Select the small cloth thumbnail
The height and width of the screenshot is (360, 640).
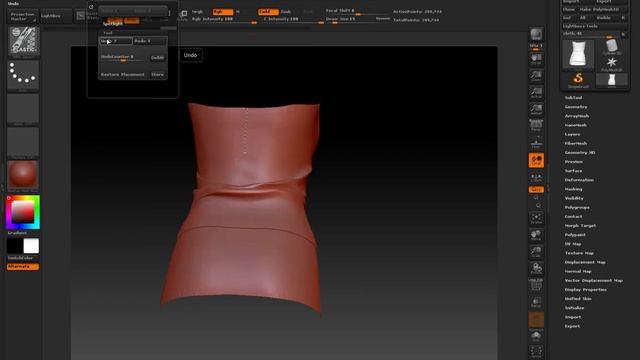tap(611, 80)
